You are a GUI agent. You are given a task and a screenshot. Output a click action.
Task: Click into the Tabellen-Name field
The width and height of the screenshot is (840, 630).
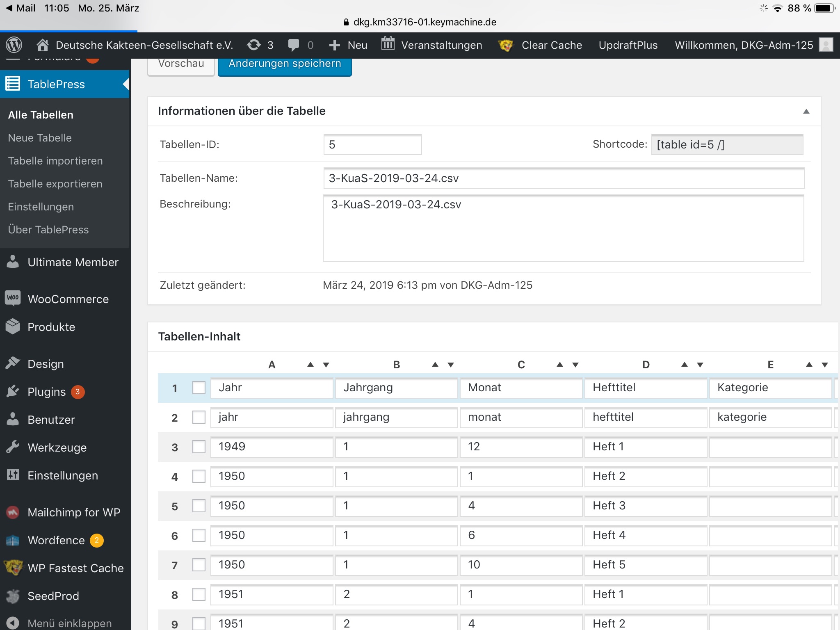[564, 178]
